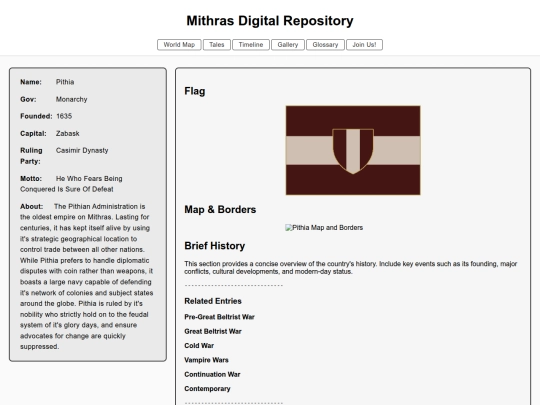Viewport: 540px width, 405px height.
Task: Click the Related Entries heading
Action: (213, 301)
